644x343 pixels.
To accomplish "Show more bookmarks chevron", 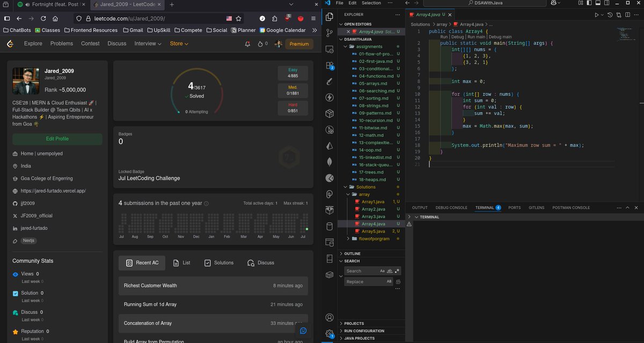I will point(314,31).
